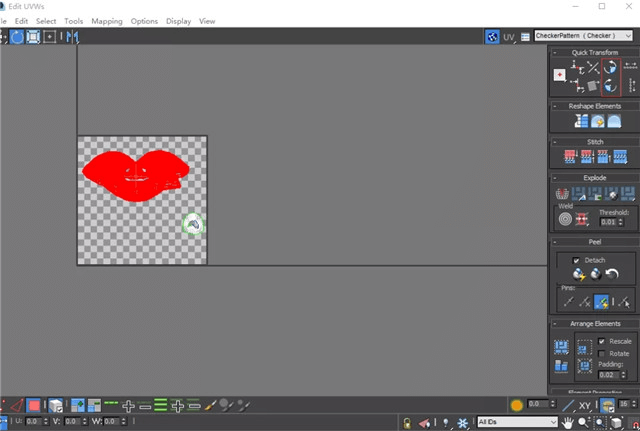Click the Weld Threshold value field
This screenshot has width=640, height=431.
coord(608,222)
